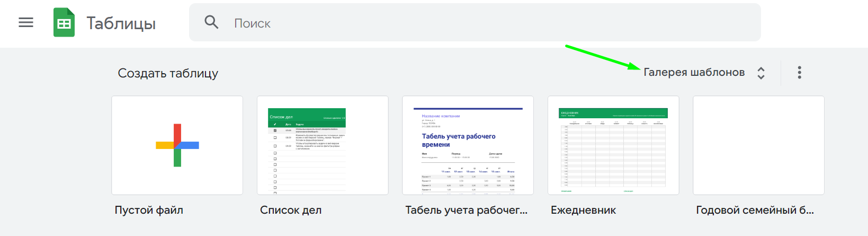Open the main hamburger menu
Image resolution: width=868 pixels, height=236 pixels.
(26, 22)
